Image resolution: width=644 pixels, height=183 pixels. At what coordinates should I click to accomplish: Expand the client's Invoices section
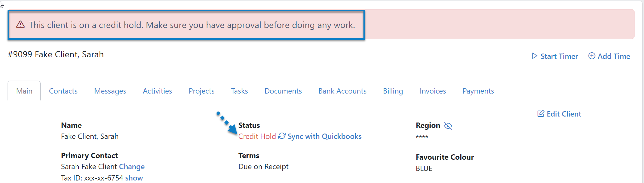(x=432, y=91)
